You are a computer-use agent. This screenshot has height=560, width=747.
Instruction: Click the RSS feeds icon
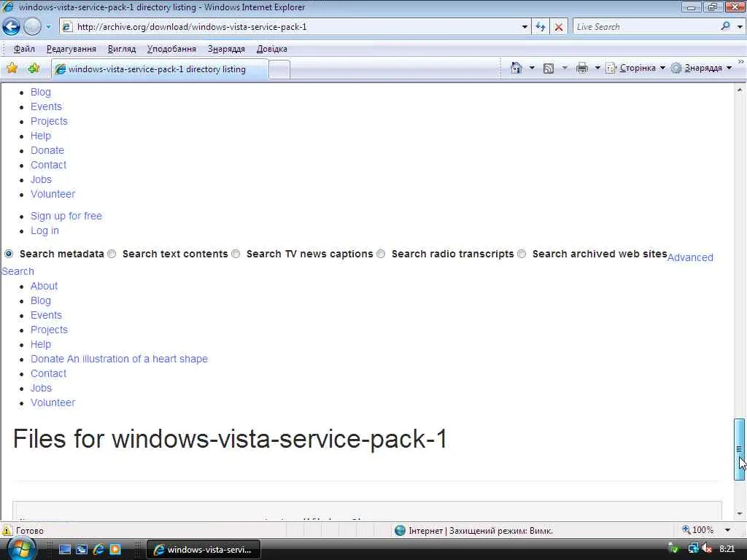coord(549,69)
